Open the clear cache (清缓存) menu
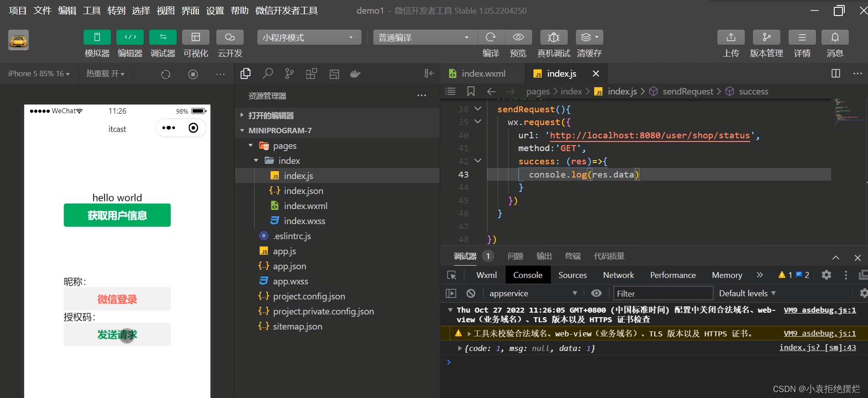The width and height of the screenshot is (868, 398). pos(590,37)
